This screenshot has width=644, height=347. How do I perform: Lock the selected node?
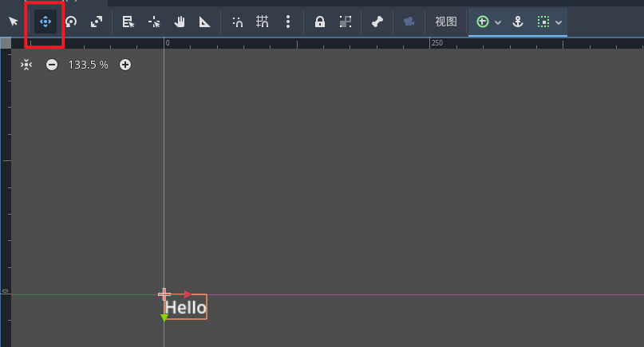pyautogui.click(x=319, y=22)
